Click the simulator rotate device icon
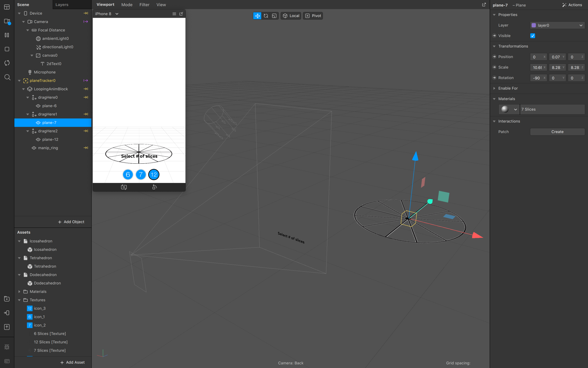This screenshot has height=368, width=588. pyautogui.click(x=155, y=187)
